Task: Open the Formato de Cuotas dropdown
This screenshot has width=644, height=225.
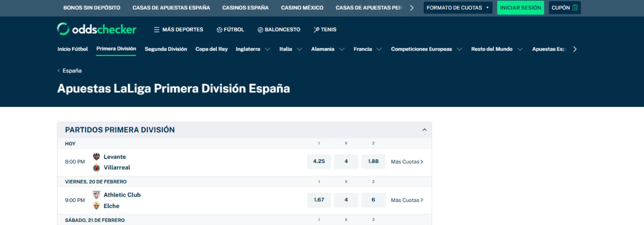Action: [458, 8]
